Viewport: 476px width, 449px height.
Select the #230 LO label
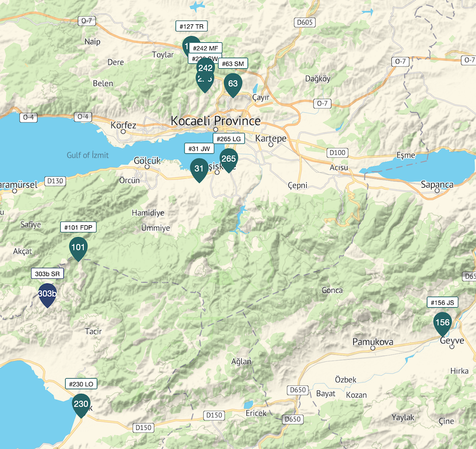(x=81, y=384)
